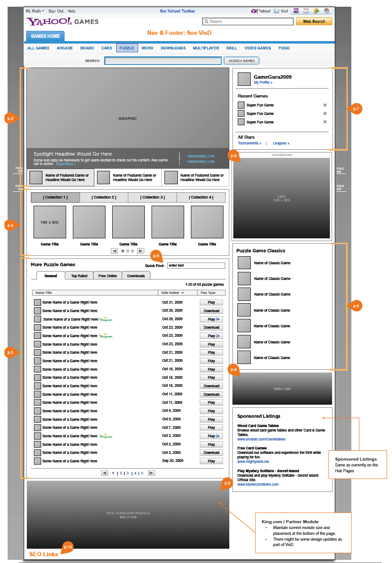This screenshot has height=563, width=392.
Task: Select the third carousel page dot
Action: pyautogui.click(x=133, y=251)
